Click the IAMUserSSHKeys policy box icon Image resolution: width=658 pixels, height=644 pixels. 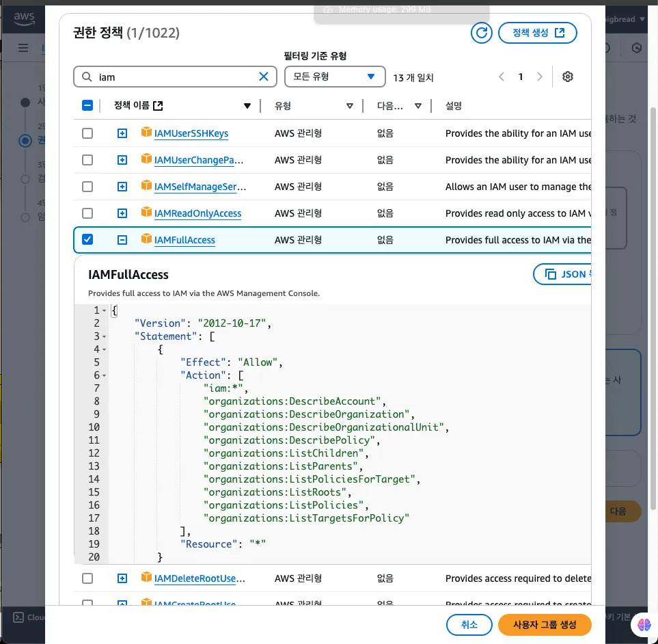coord(146,132)
